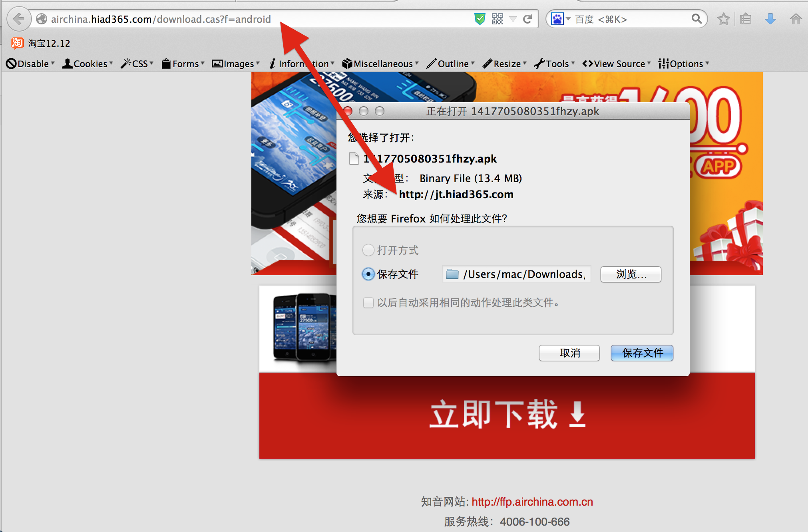Click the Downloads folder icon in dialog
Screen dimensions: 808x532
click(x=452, y=274)
